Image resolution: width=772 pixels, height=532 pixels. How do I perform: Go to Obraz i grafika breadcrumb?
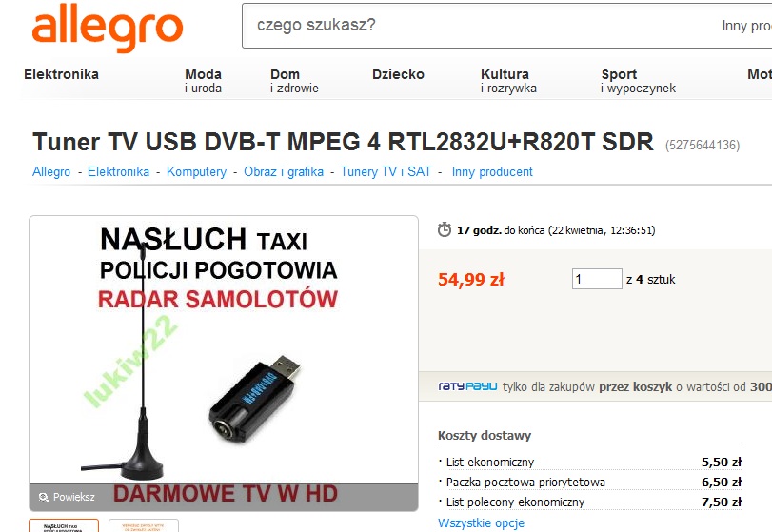tap(284, 171)
